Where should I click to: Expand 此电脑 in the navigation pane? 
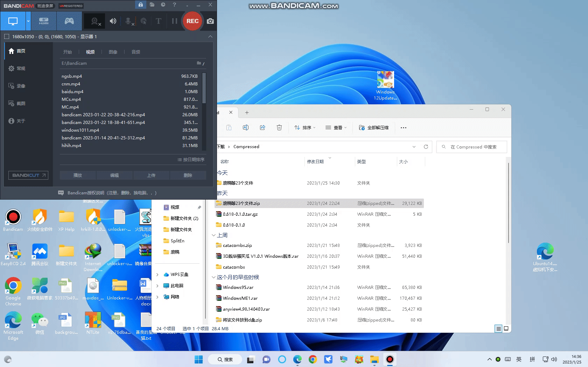click(x=157, y=286)
